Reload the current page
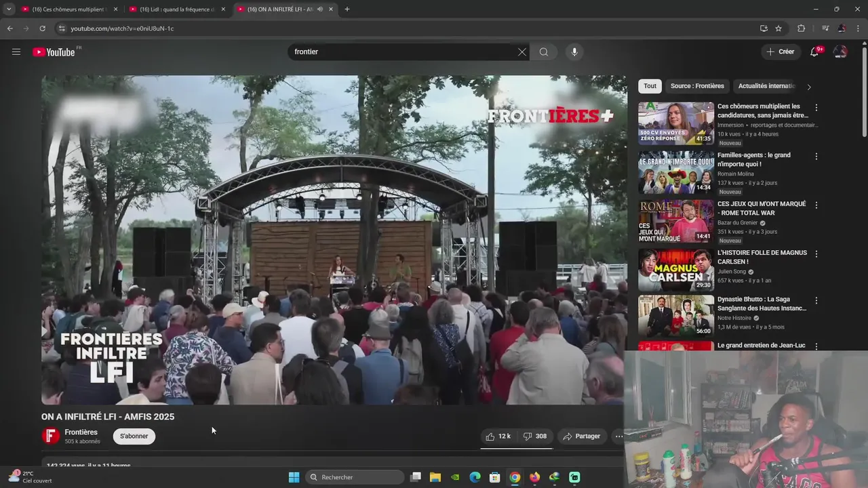This screenshot has width=868, height=488. [42, 28]
